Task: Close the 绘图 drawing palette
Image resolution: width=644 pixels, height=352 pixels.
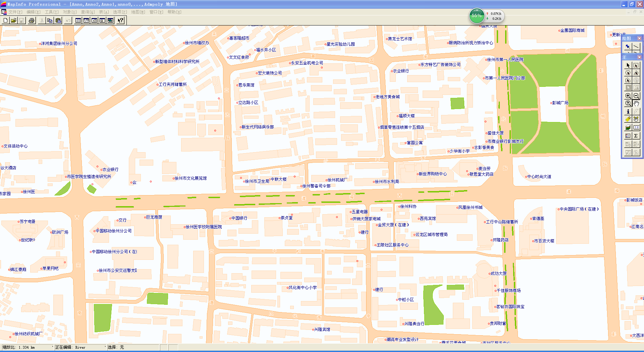Action: [x=639, y=38]
